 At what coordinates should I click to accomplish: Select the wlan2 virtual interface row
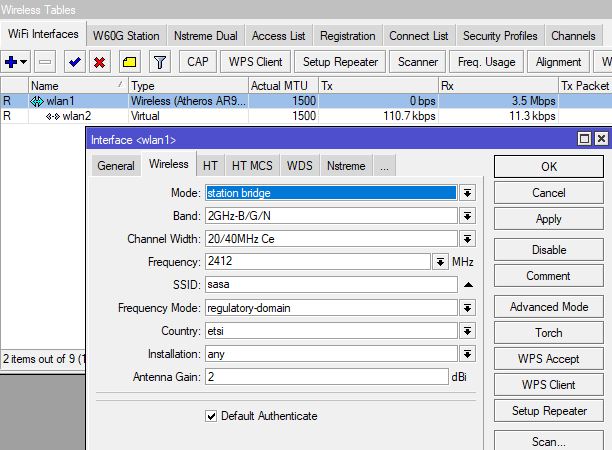tap(68, 116)
